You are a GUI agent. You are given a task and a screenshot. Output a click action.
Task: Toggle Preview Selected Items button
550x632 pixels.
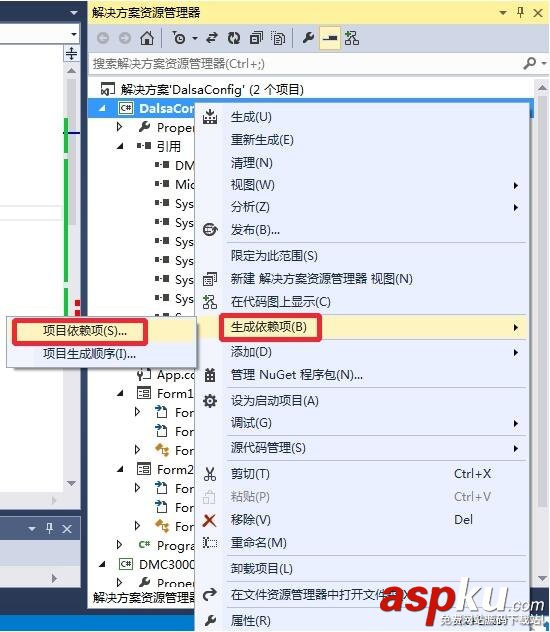pyautogui.click(x=330, y=38)
